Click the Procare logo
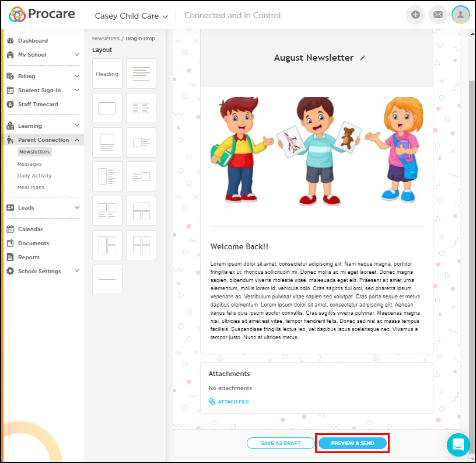 click(x=42, y=14)
